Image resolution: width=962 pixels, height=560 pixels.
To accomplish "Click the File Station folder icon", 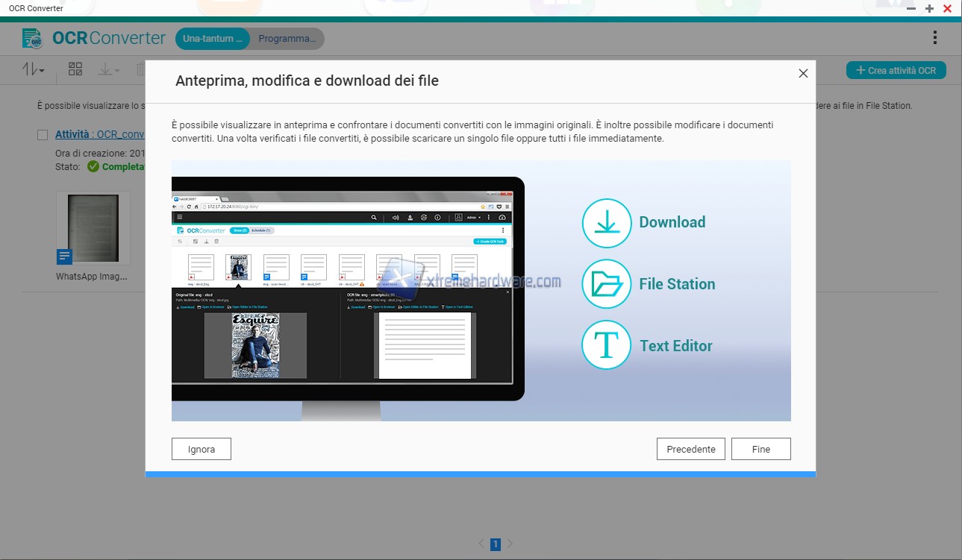I will click(x=607, y=284).
